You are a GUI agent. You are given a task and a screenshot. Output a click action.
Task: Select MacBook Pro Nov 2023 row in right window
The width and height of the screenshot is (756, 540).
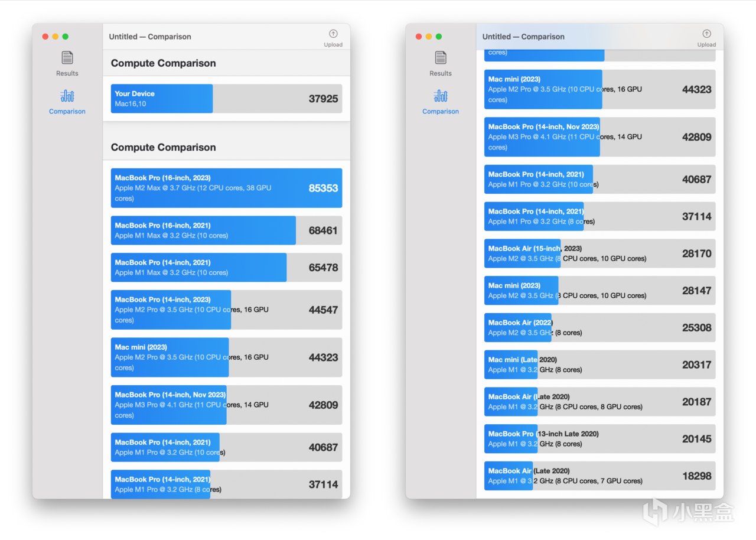point(599,137)
